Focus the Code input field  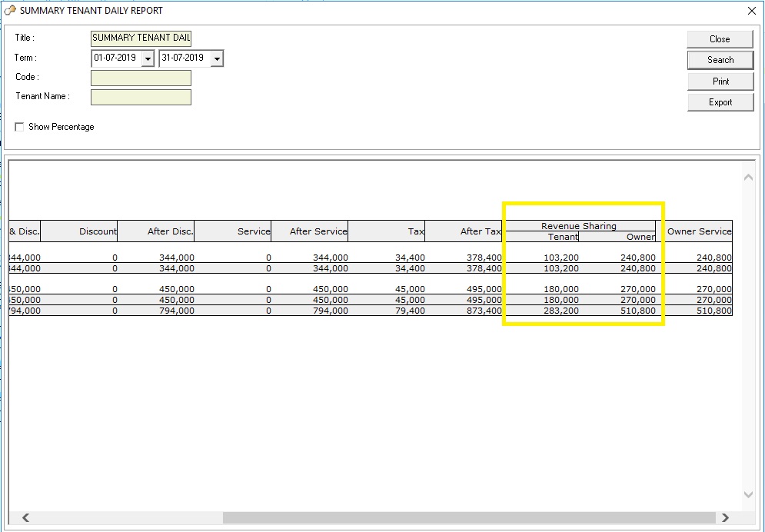click(141, 78)
